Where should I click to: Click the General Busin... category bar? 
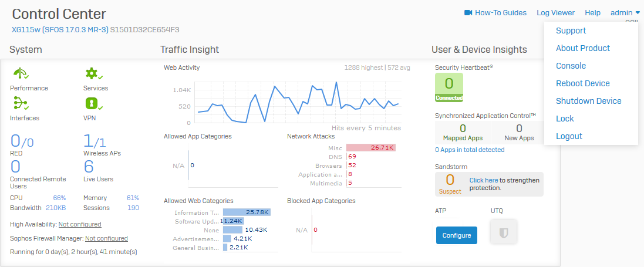point(225,247)
